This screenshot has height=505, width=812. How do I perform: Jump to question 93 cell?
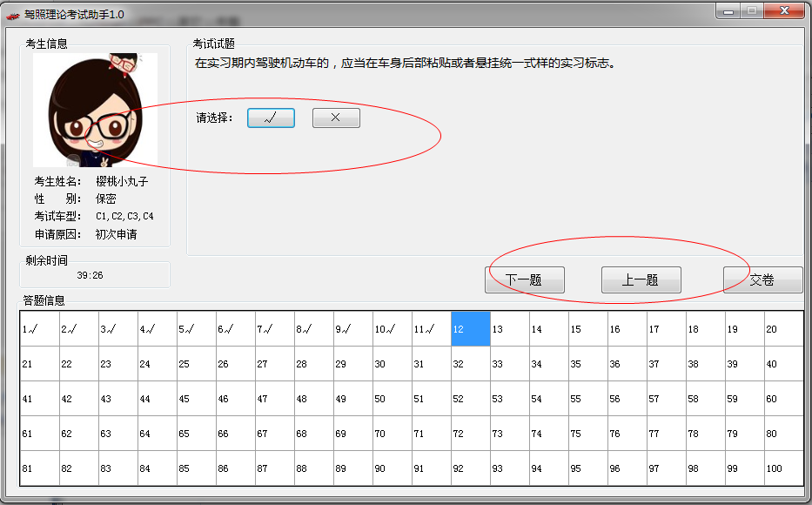pyautogui.click(x=510, y=468)
